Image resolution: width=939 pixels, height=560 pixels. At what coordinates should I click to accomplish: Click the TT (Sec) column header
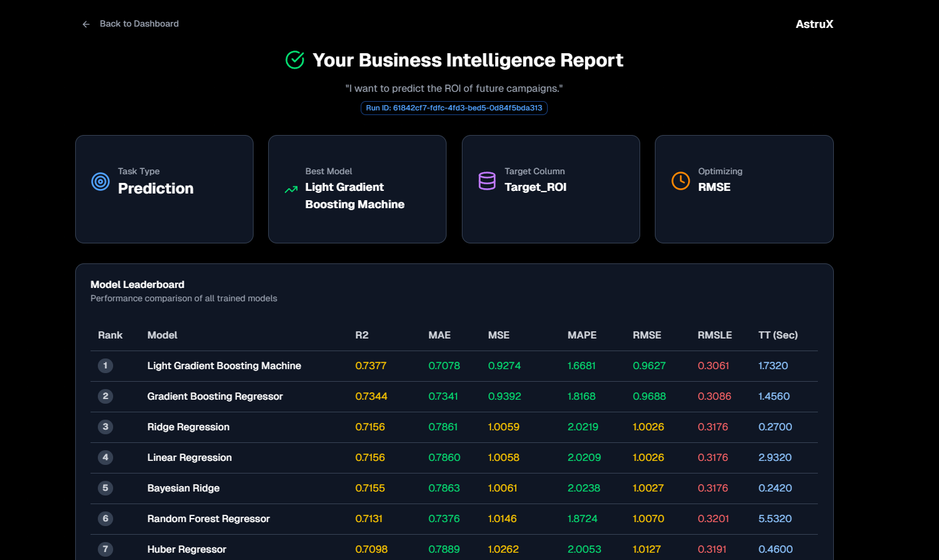pos(777,335)
